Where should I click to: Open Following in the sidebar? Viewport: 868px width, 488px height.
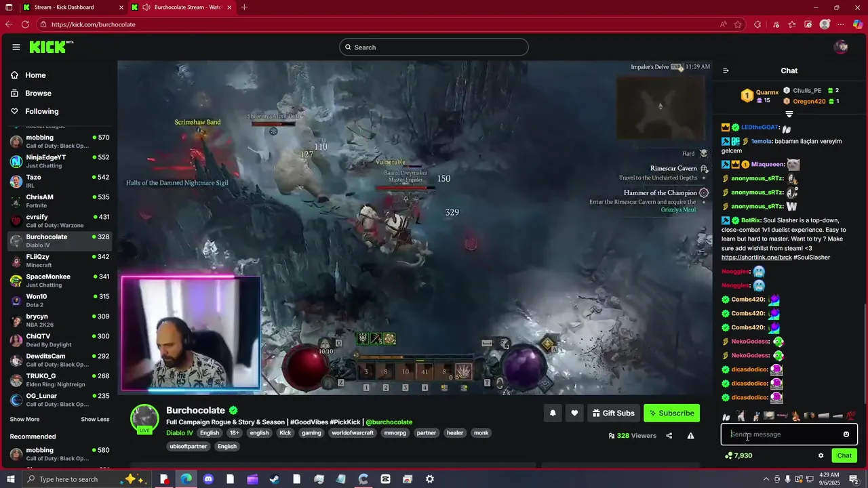click(42, 111)
